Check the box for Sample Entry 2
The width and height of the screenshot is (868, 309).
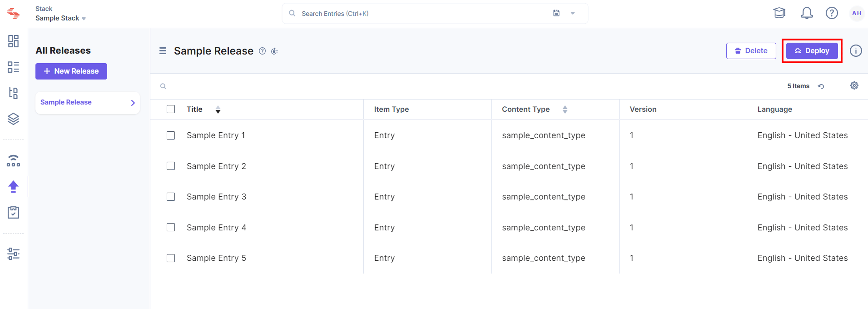(x=171, y=166)
